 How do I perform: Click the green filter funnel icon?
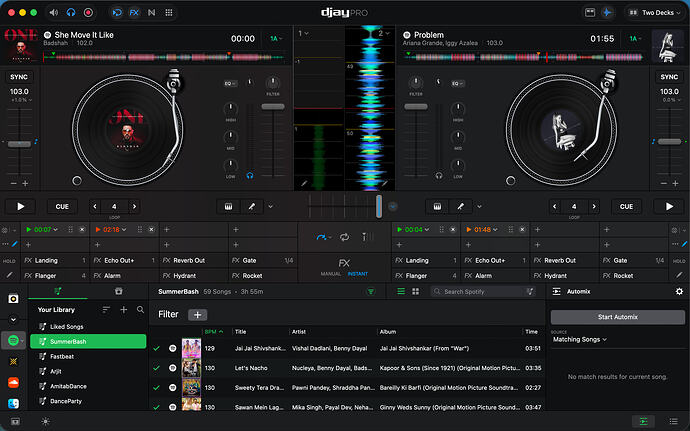pyautogui.click(x=371, y=291)
